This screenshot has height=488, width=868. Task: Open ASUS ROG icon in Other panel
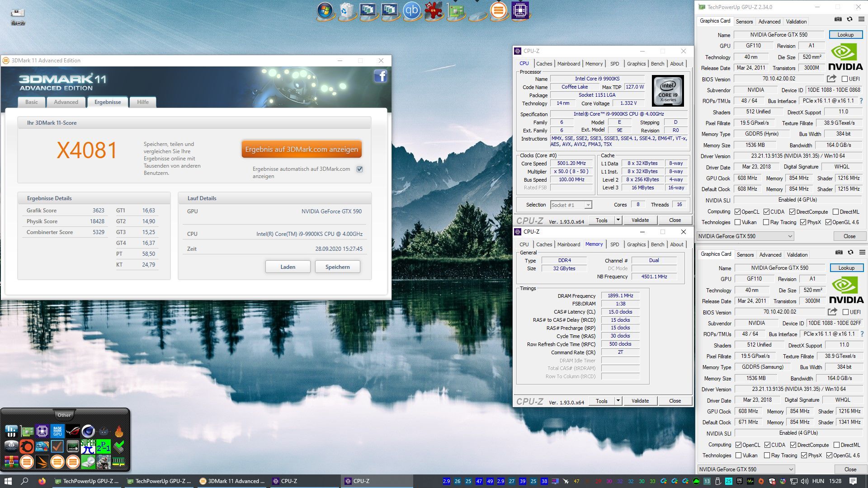pyautogui.click(x=73, y=431)
